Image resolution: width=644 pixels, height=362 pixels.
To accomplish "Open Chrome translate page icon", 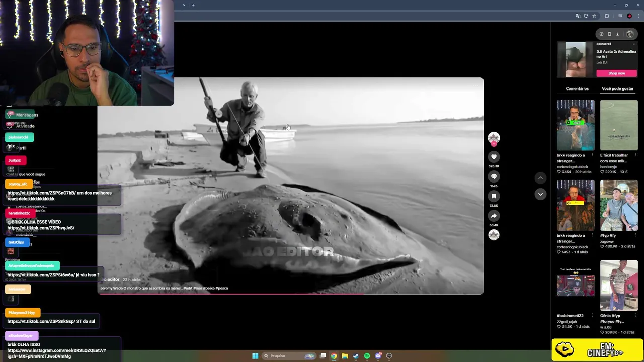I will click(578, 16).
